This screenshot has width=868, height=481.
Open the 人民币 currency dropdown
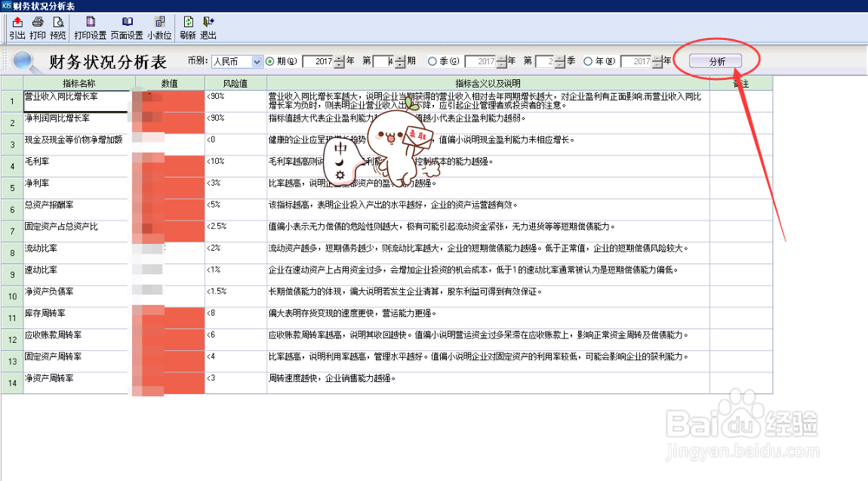tap(256, 62)
